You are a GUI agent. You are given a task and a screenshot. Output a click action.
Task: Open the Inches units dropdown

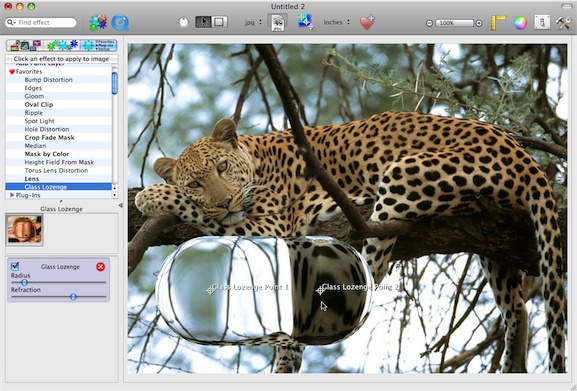[336, 22]
